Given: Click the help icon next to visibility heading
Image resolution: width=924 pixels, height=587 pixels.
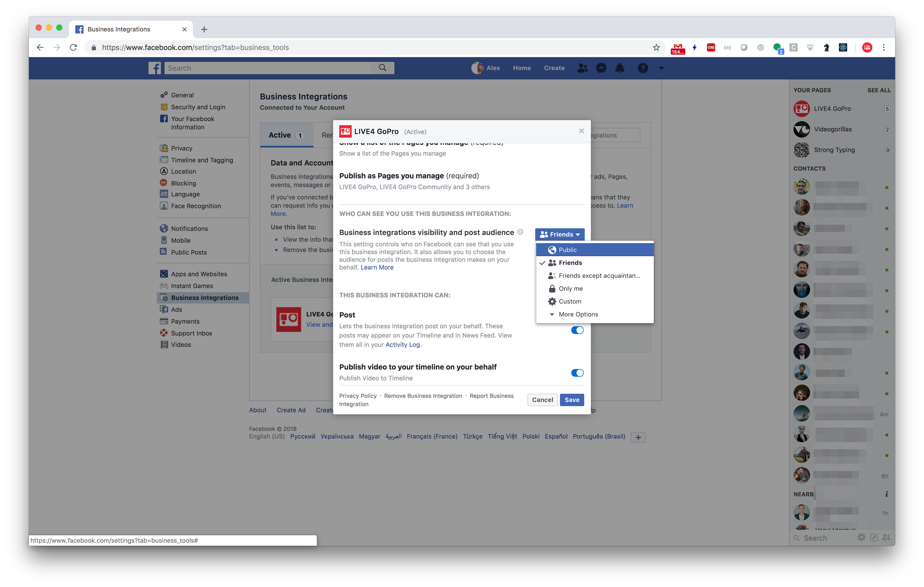Looking at the screenshot, I should (520, 232).
